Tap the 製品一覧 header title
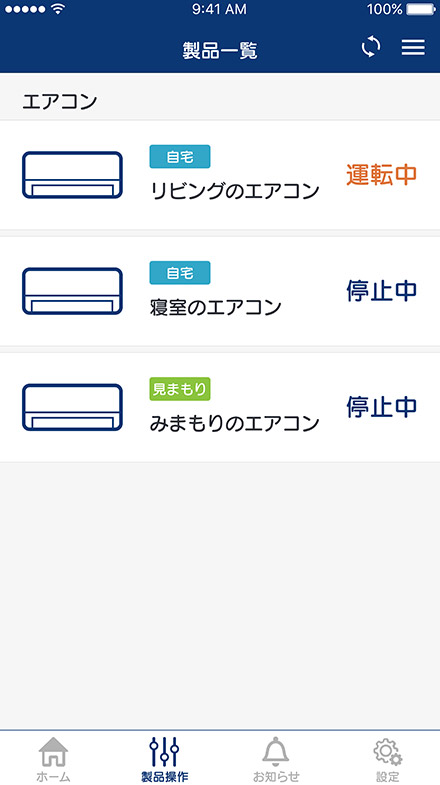The height and width of the screenshot is (785, 440). pos(220,51)
